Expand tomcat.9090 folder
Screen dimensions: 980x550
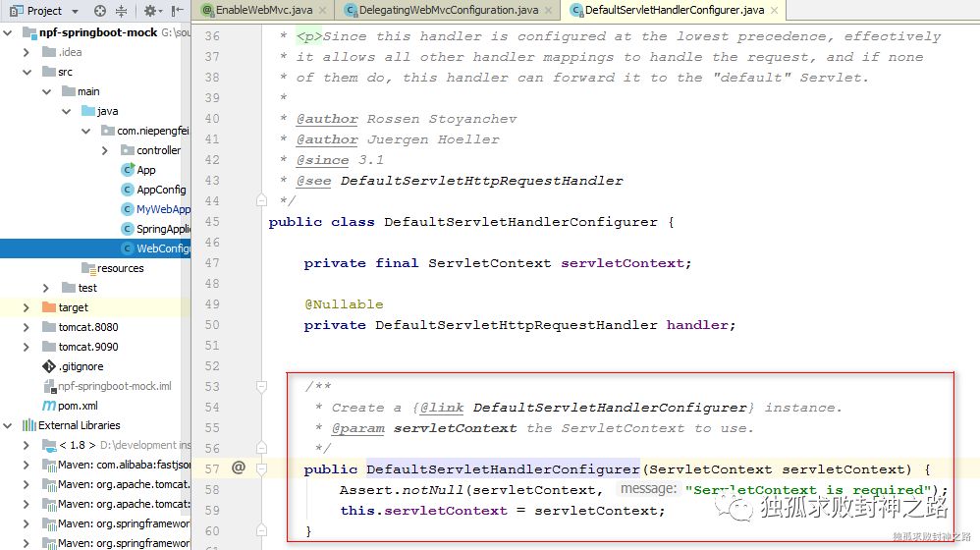pyautogui.click(x=27, y=347)
